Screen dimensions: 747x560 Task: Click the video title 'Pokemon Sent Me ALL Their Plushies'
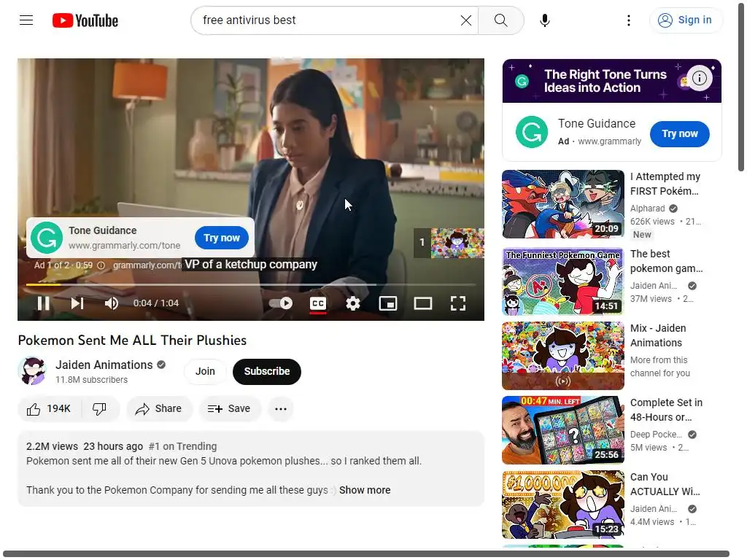pyautogui.click(x=132, y=340)
